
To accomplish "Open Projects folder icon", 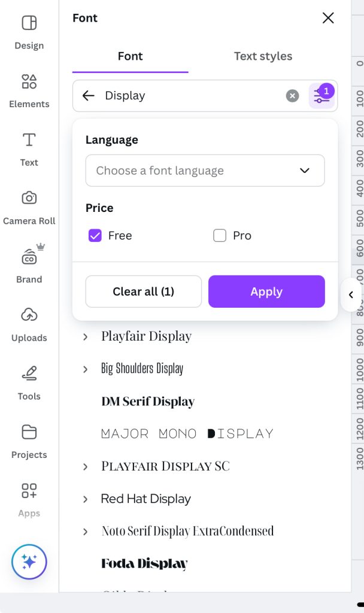I will (x=29, y=432).
